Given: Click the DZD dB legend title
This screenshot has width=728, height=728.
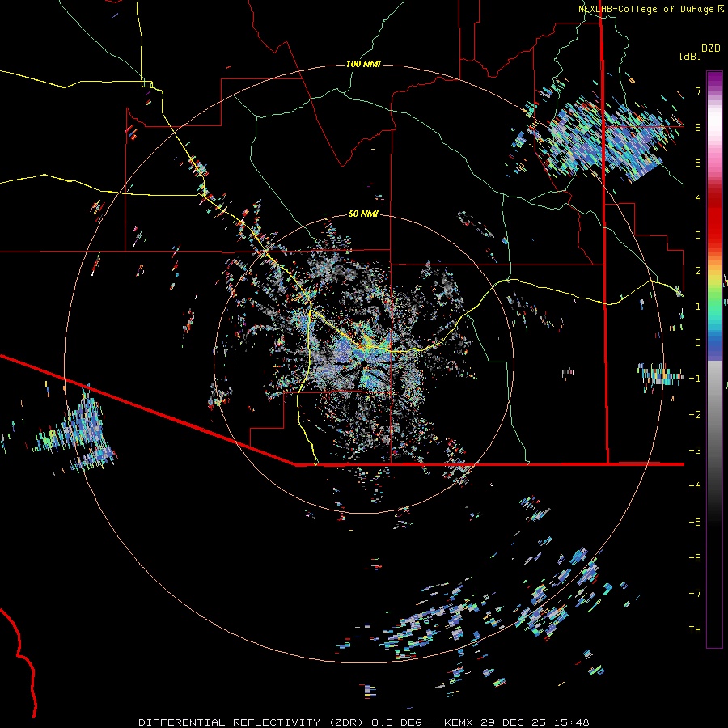Looking at the screenshot, I should [700, 52].
